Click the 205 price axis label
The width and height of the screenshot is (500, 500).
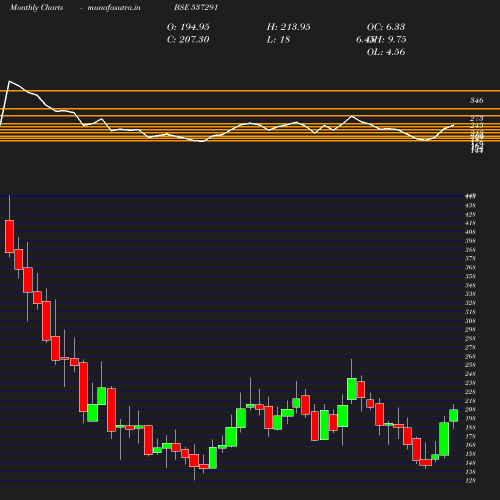point(470,410)
